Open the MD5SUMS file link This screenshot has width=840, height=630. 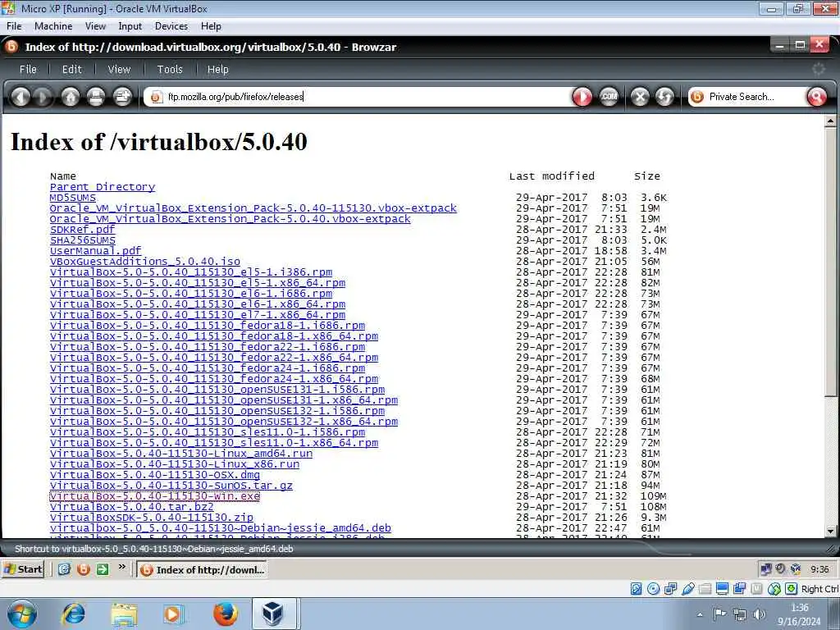(x=73, y=198)
